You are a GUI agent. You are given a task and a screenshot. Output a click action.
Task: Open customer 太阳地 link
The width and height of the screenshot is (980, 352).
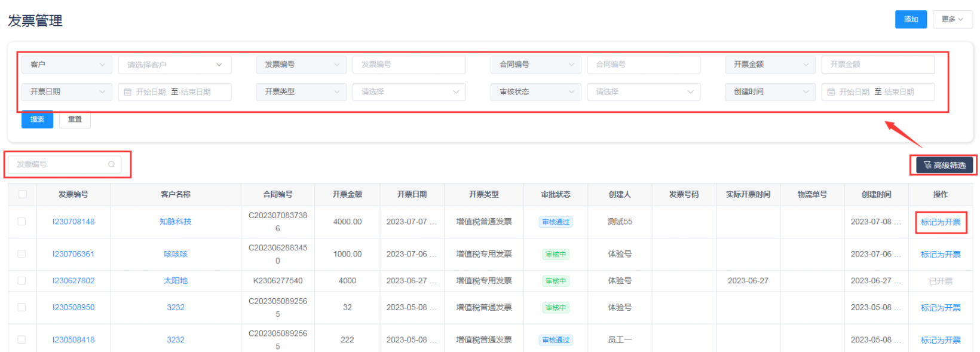point(176,280)
